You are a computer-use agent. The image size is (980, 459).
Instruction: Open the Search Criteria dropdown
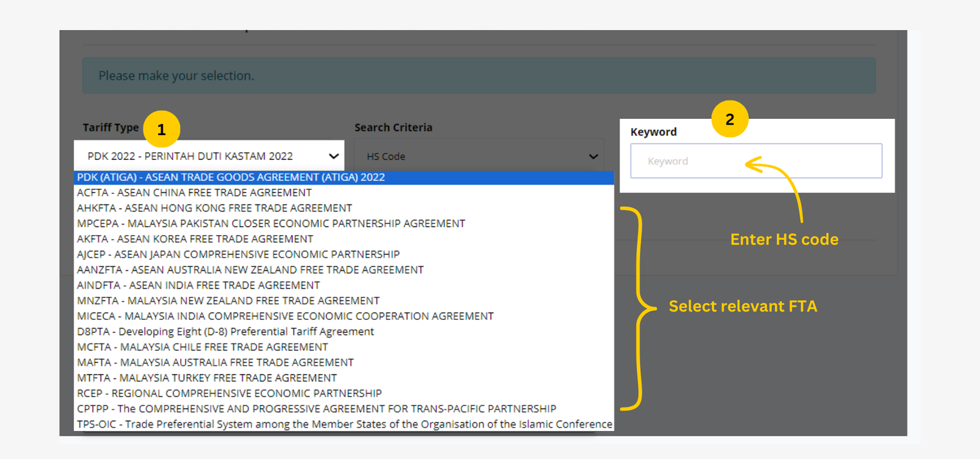click(479, 156)
